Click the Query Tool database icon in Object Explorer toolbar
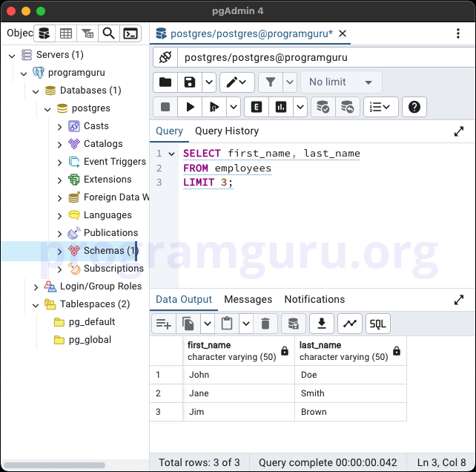This screenshot has height=472, width=476. [44, 33]
